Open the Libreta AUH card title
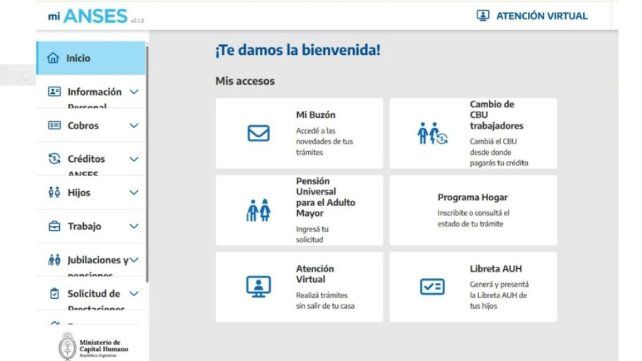The image size is (642, 361). click(496, 269)
